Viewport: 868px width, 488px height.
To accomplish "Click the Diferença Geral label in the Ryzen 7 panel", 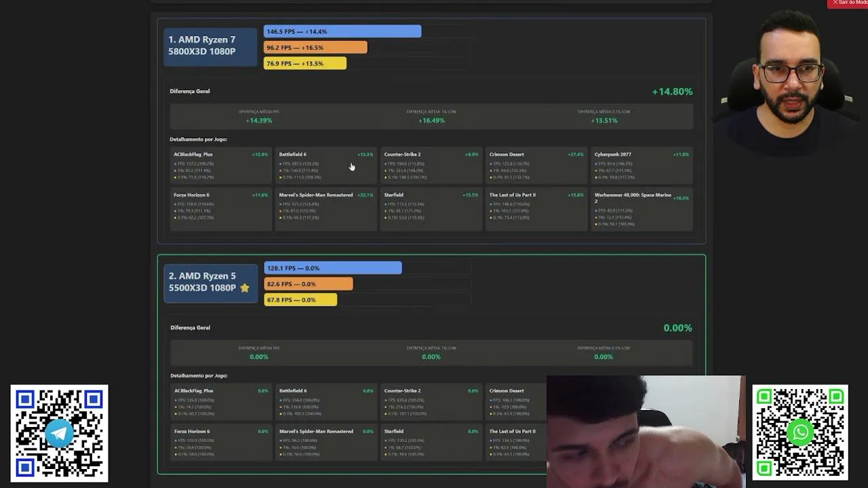I will point(190,91).
